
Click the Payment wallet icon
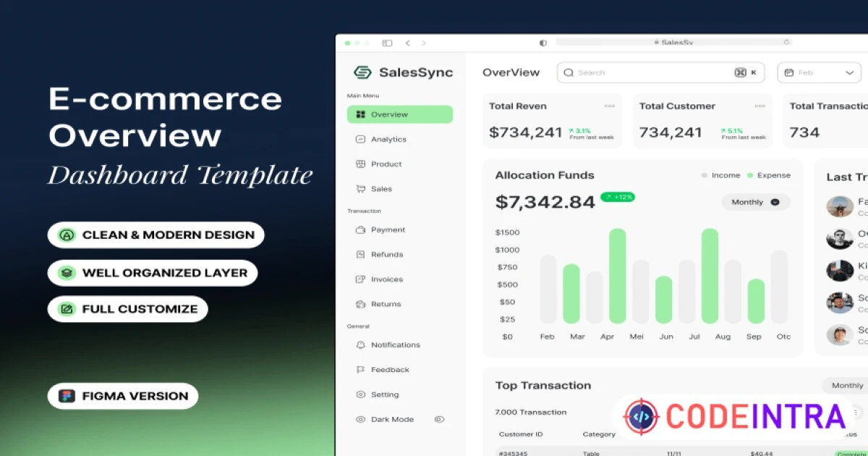point(360,229)
